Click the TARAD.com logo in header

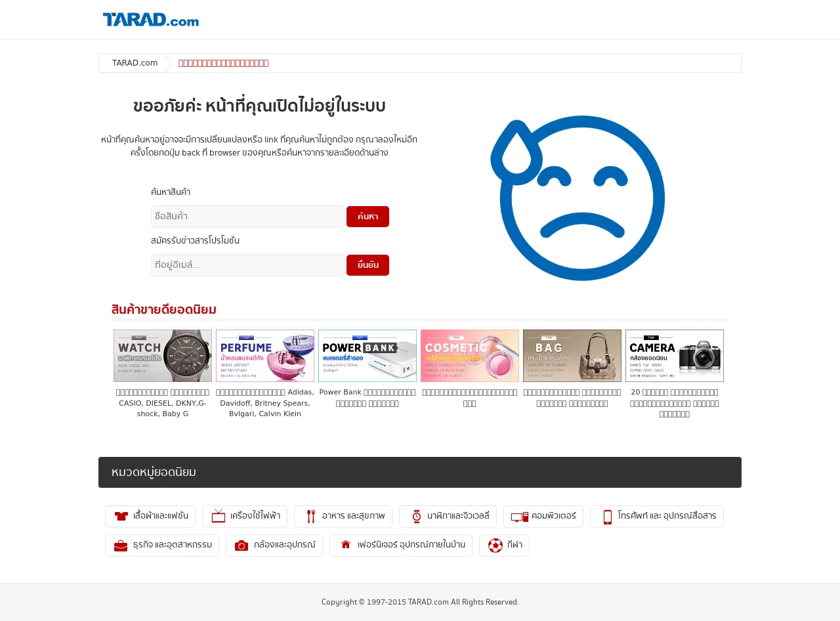click(151, 20)
